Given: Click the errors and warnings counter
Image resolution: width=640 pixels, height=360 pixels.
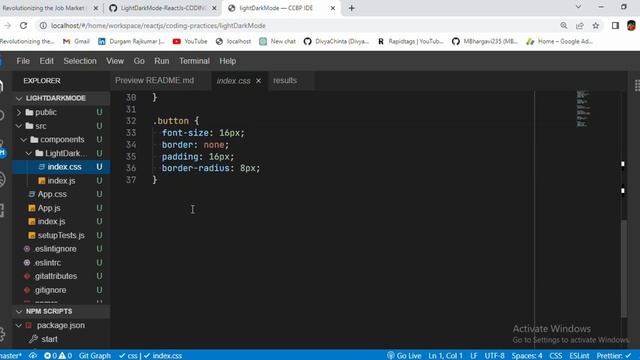Looking at the screenshot, I should coord(58,356).
